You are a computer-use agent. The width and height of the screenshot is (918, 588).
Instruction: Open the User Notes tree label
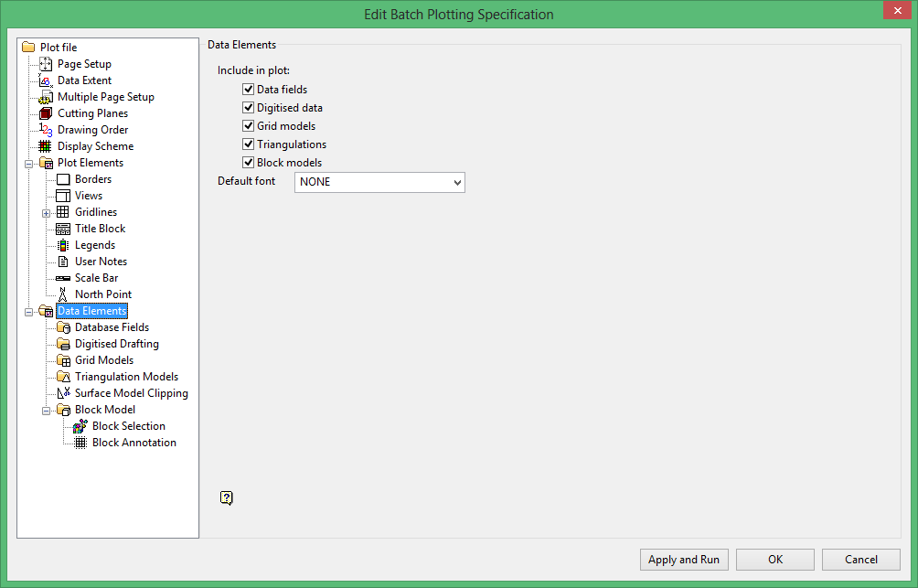(x=101, y=262)
